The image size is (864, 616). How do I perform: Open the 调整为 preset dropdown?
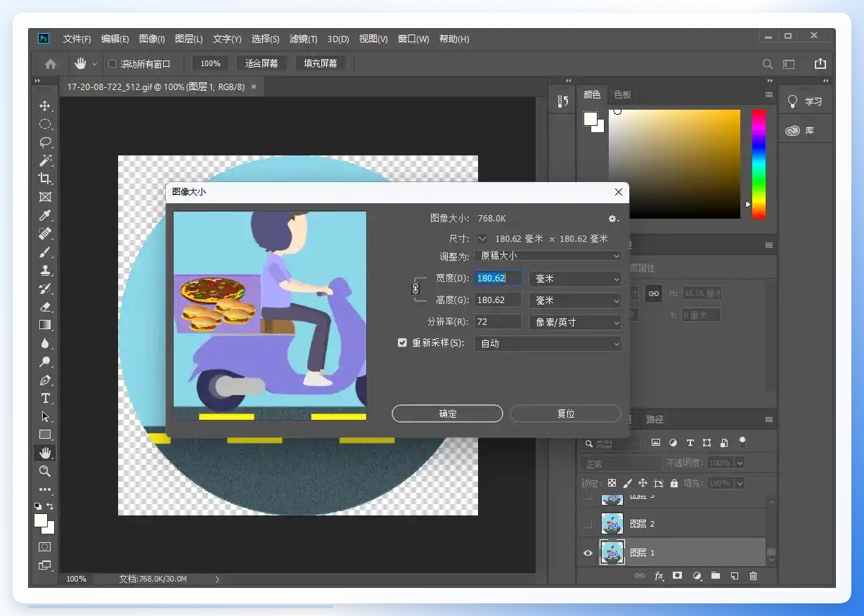[548, 256]
